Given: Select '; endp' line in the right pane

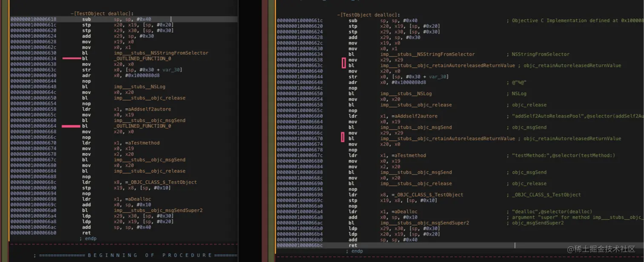Looking at the screenshot, I should pyautogui.click(x=355, y=251).
